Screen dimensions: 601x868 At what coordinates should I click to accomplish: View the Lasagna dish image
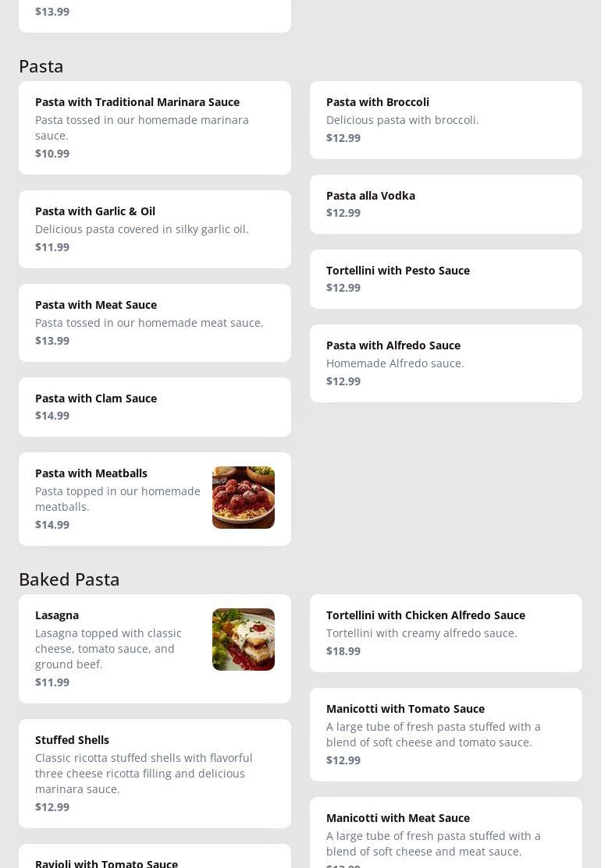coord(244,639)
